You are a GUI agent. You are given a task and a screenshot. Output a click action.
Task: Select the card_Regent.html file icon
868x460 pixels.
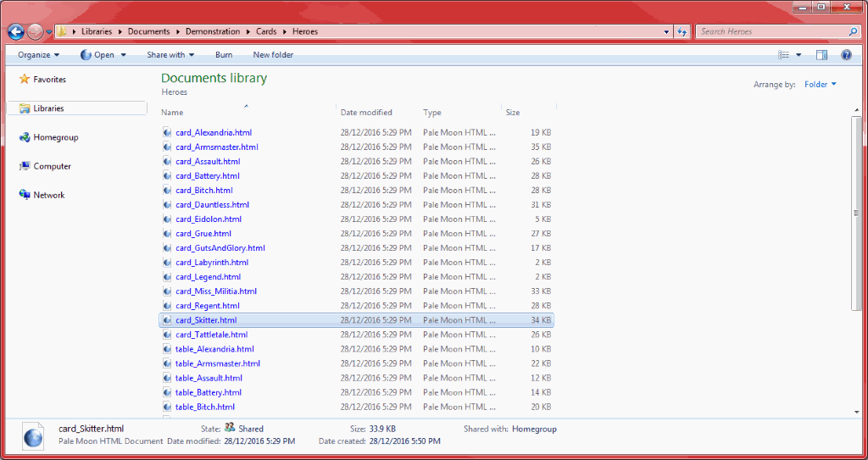167,306
